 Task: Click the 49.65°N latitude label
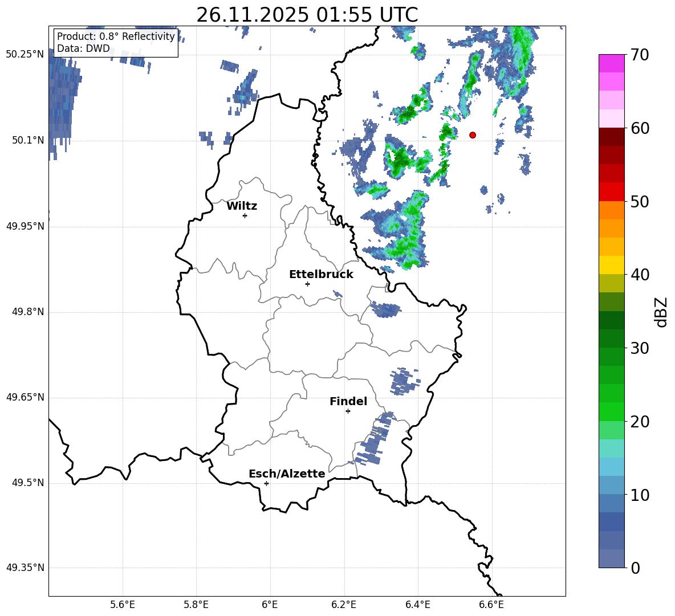[25, 397]
